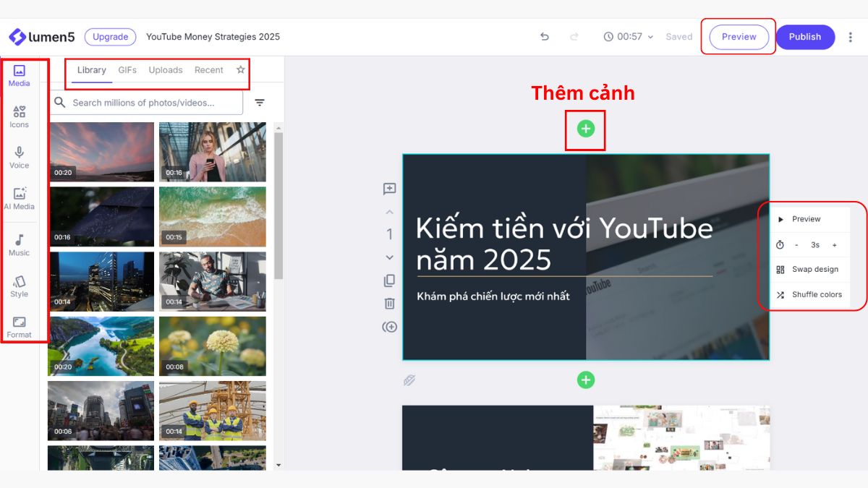Click the undo arrow icon
The height and width of the screenshot is (488, 868).
point(545,37)
